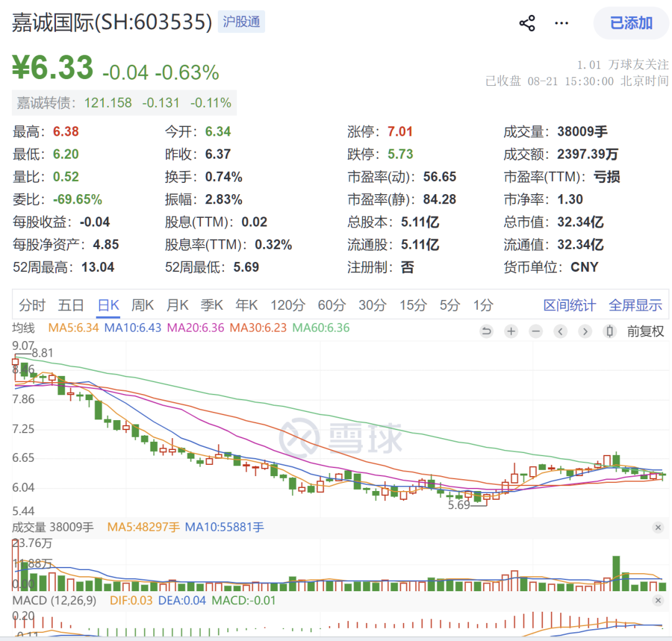Move chart right with arrow icon

585,331
